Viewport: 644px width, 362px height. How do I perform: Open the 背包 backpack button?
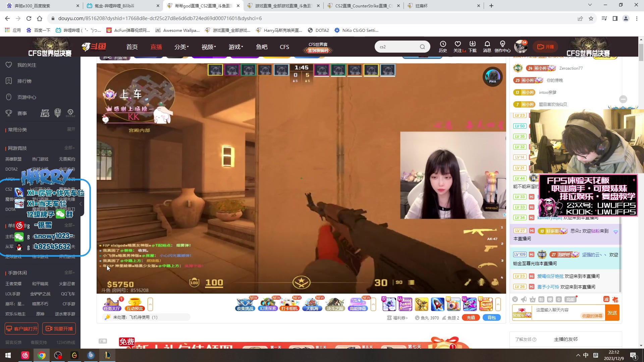click(492, 318)
